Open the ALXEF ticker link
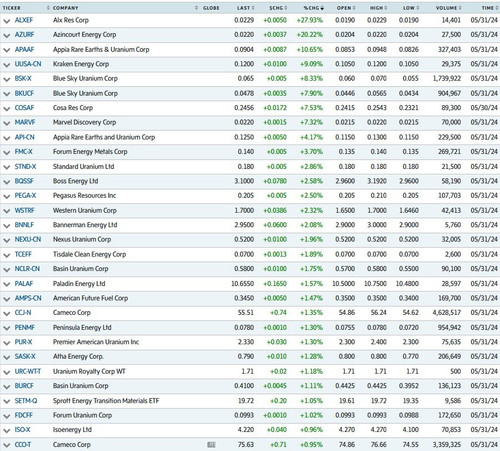This screenshot has height=451, width=500. (x=24, y=20)
